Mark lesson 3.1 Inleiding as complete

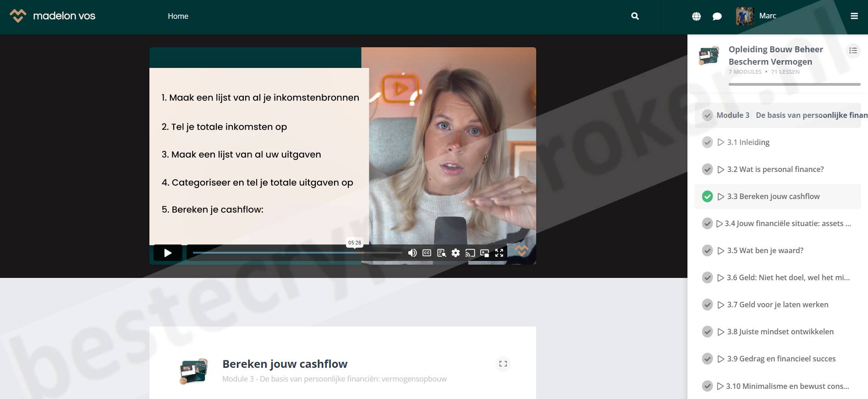[x=707, y=142]
